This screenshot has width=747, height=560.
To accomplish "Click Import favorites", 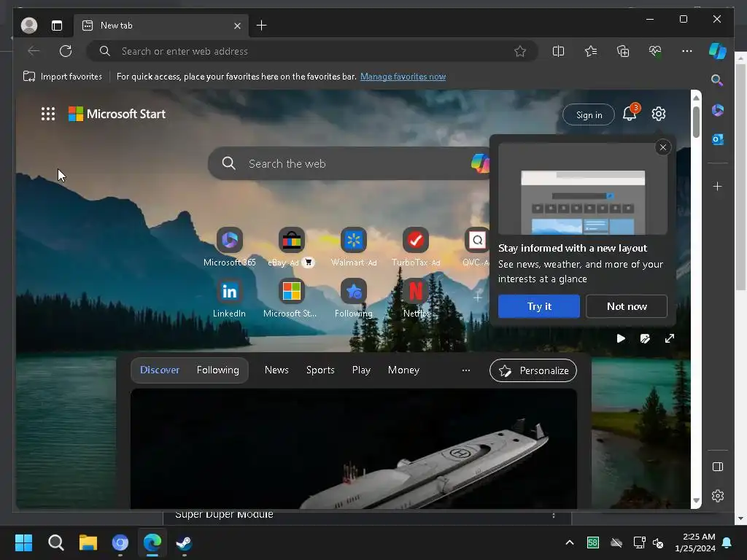I will point(63,77).
